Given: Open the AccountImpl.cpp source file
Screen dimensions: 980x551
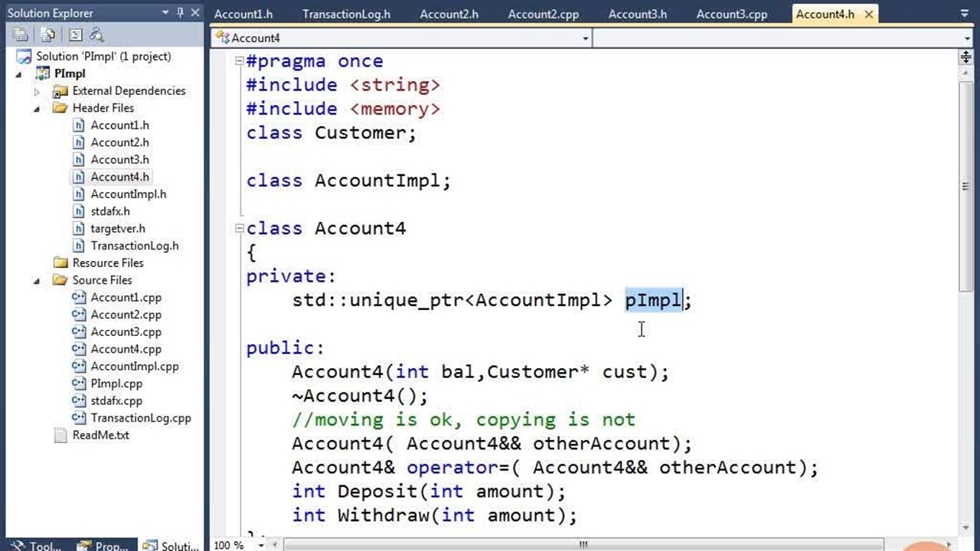Looking at the screenshot, I should (x=135, y=366).
